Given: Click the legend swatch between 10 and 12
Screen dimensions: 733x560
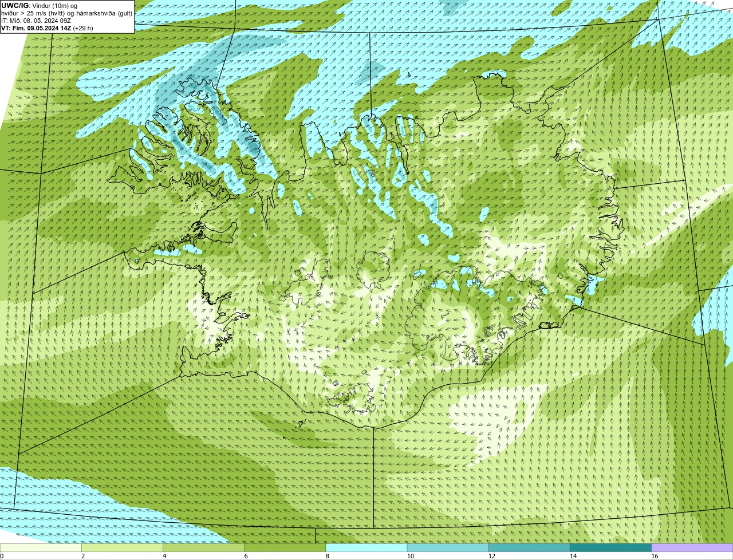Looking at the screenshot, I should [x=448, y=547].
